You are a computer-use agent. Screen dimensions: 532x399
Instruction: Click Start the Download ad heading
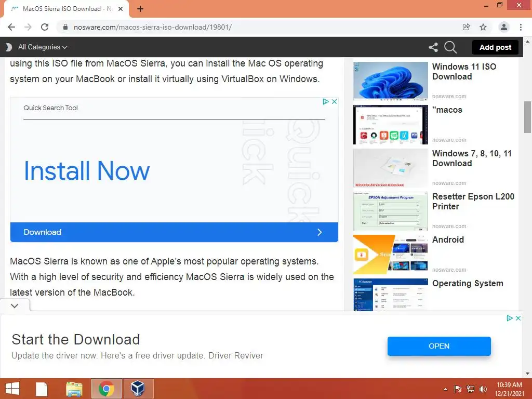coord(76,340)
